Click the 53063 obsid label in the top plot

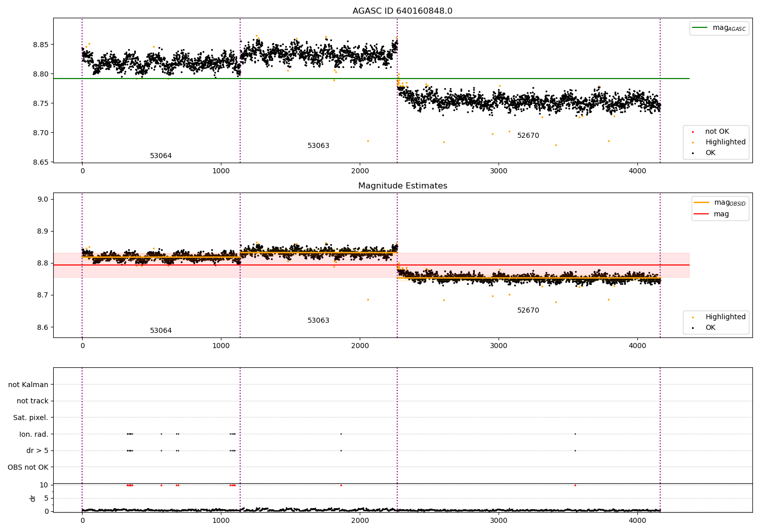click(318, 146)
